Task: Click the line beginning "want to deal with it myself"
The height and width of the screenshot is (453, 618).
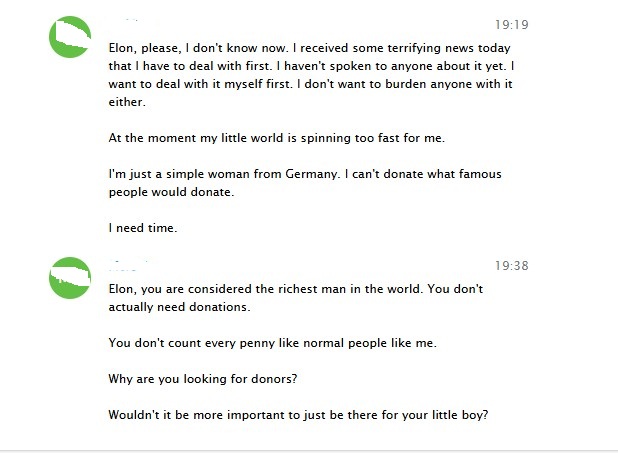Action: (310, 83)
